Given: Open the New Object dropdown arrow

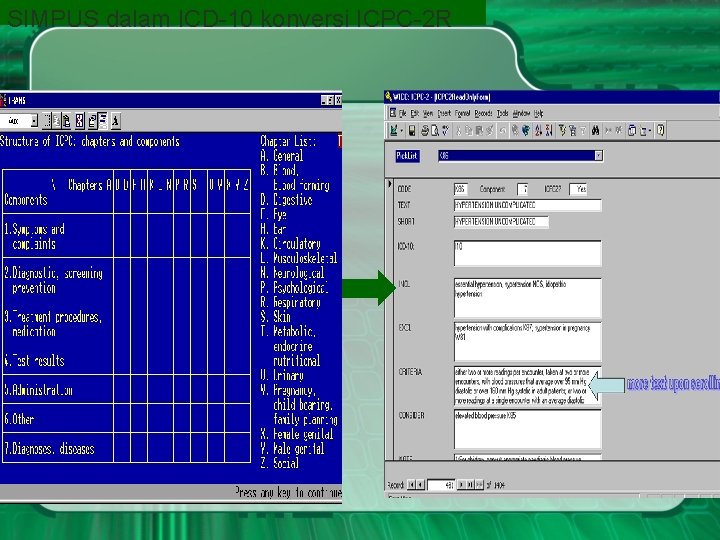Looking at the screenshot, I should coord(650,130).
